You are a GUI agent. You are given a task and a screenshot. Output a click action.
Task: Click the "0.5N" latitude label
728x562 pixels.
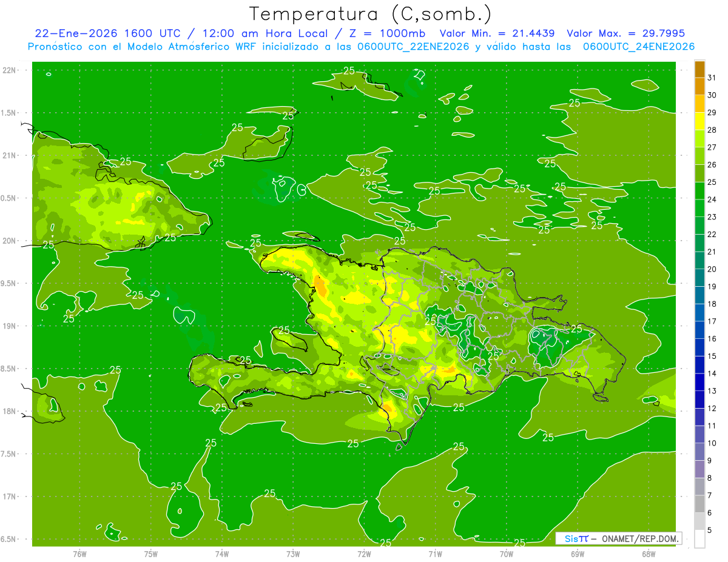coord(8,198)
